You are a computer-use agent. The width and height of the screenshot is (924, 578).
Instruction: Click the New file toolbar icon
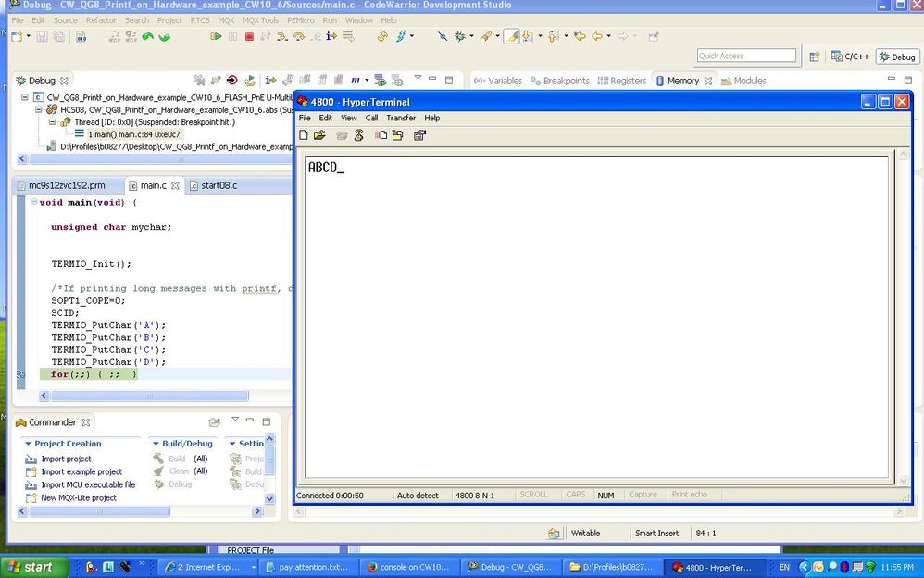pos(17,36)
